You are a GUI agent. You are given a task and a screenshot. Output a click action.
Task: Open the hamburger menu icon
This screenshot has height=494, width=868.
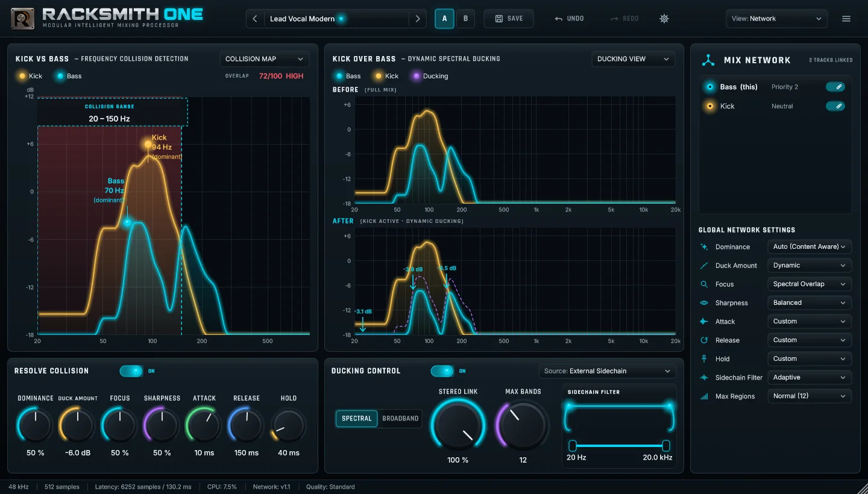coord(846,19)
